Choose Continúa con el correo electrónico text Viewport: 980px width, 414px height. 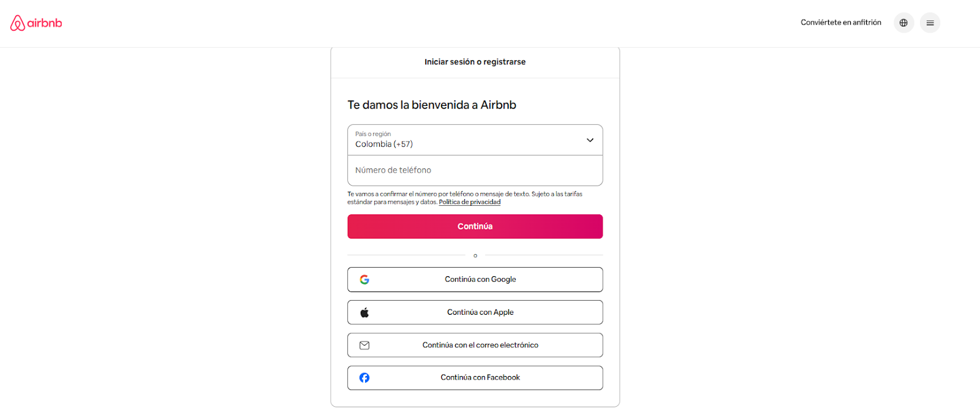point(480,345)
